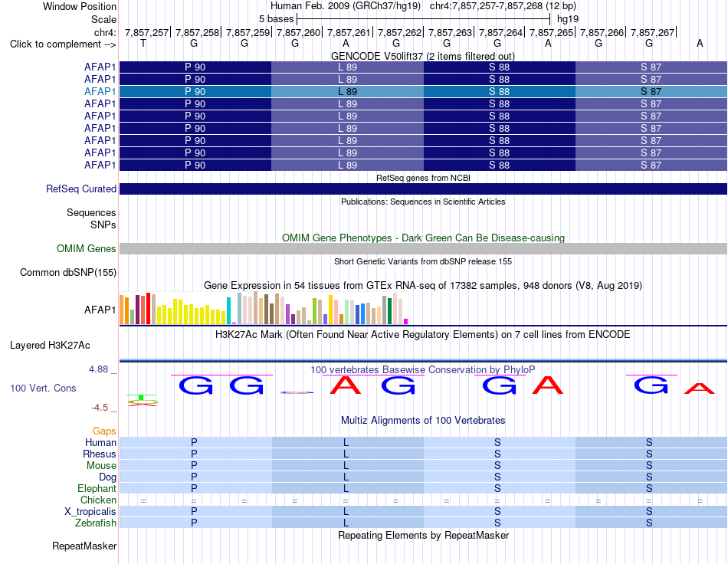This screenshot has width=728, height=564.
Task: Click the 'Sequences' track label
Action: (x=91, y=212)
